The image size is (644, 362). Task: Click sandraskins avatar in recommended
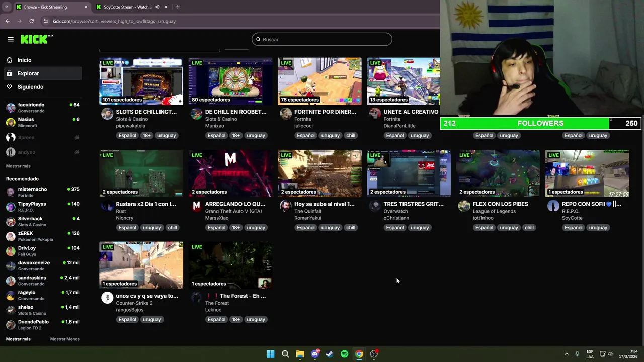(x=11, y=281)
